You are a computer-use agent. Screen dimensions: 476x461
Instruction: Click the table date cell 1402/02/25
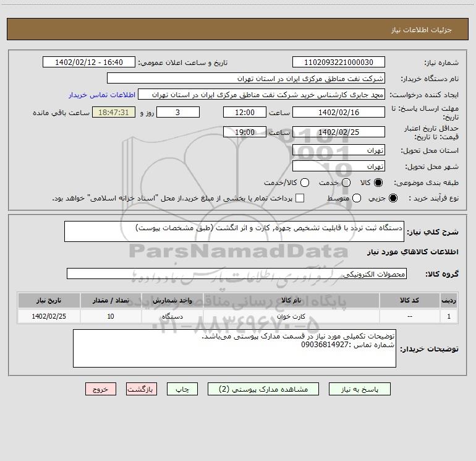[x=49, y=316]
